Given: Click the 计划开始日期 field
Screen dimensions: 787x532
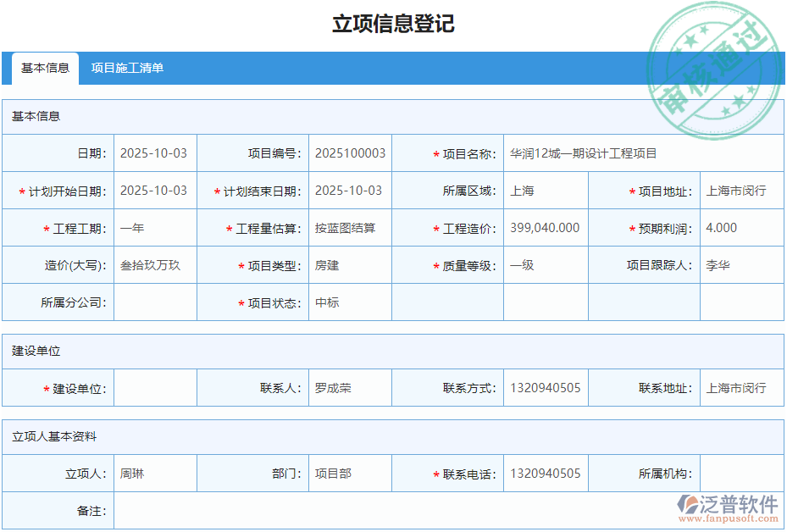Looking at the screenshot, I should tap(155, 191).
